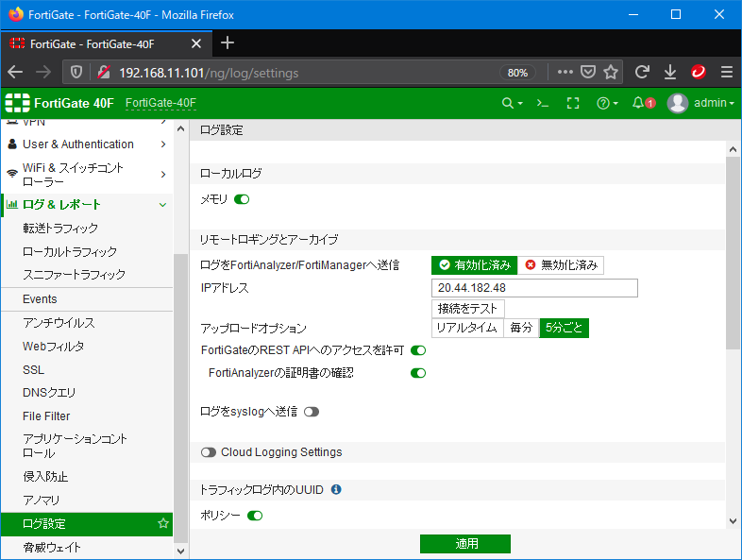Toggle FortiGate REST API access switch
This screenshot has height=560, width=742.
[x=418, y=350]
